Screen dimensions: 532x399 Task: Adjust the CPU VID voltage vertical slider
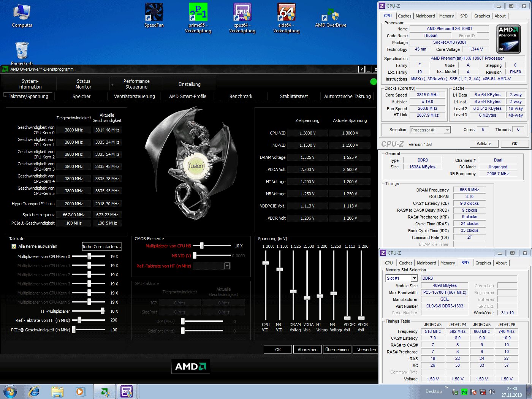pos(266,263)
